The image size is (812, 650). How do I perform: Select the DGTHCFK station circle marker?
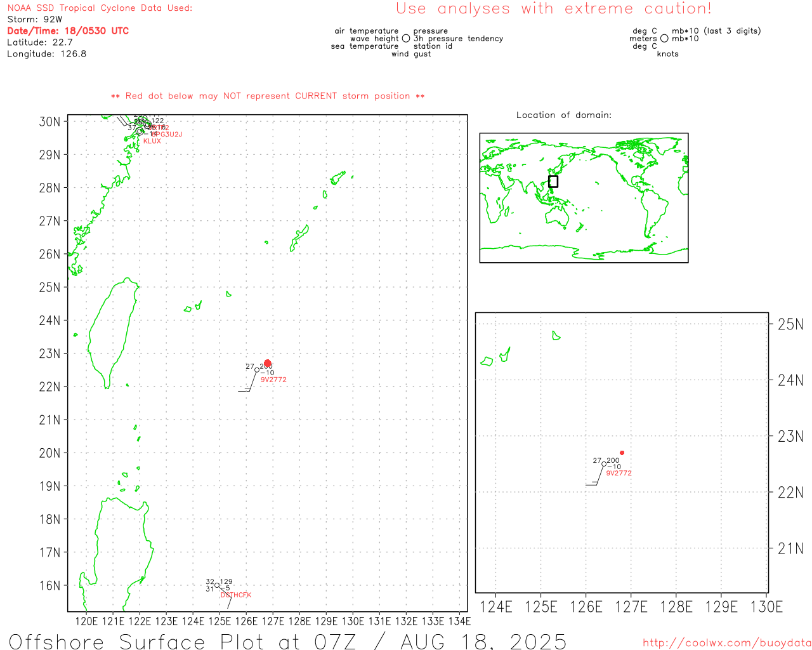tap(217, 585)
